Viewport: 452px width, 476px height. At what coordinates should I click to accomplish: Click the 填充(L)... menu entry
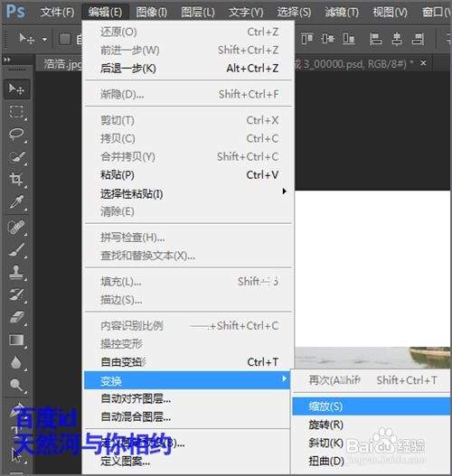(188, 282)
